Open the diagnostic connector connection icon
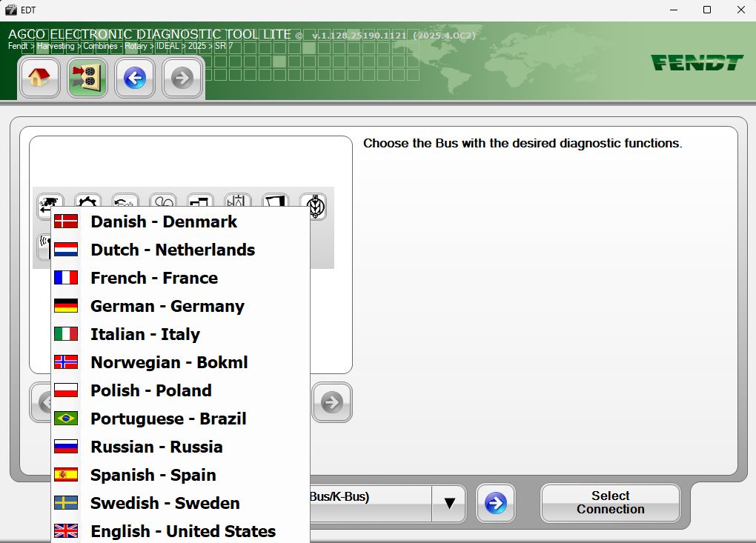The width and height of the screenshot is (756, 543). pyautogui.click(x=87, y=77)
